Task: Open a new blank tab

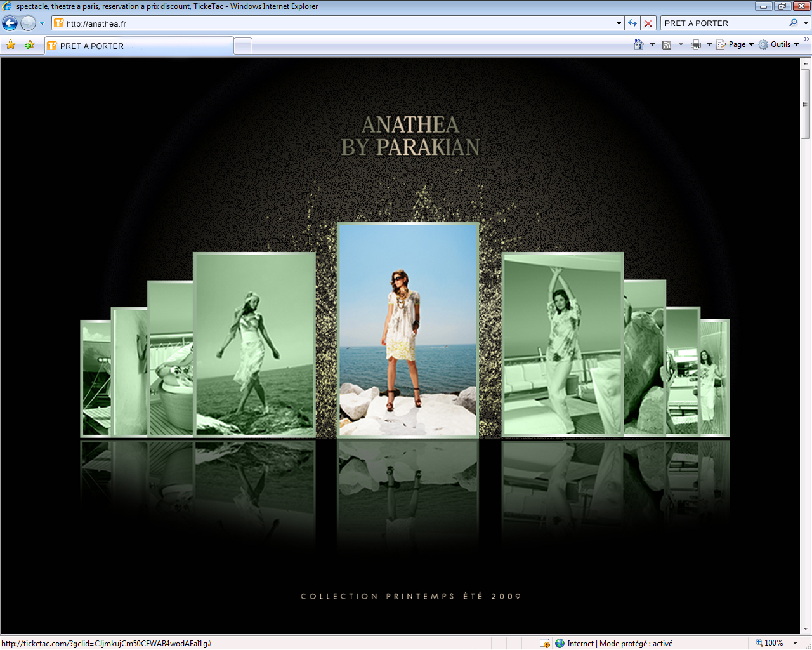Action: pos(243,46)
